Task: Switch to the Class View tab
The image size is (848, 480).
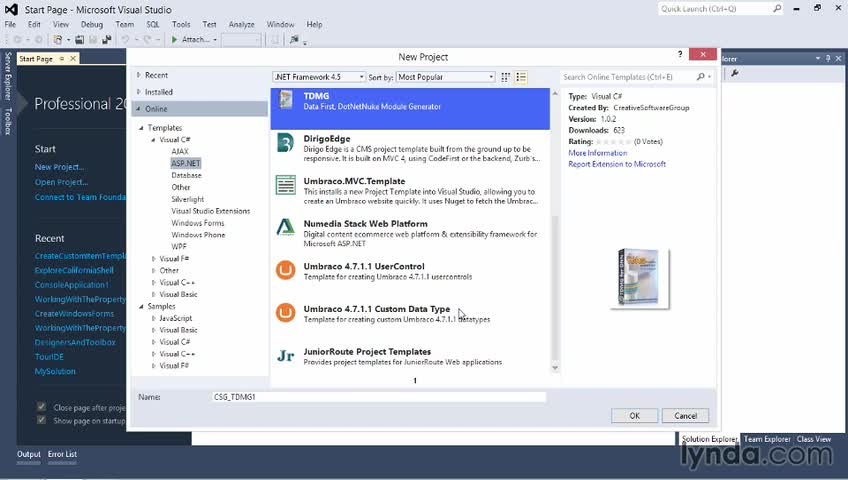Action: pyautogui.click(x=813, y=439)
